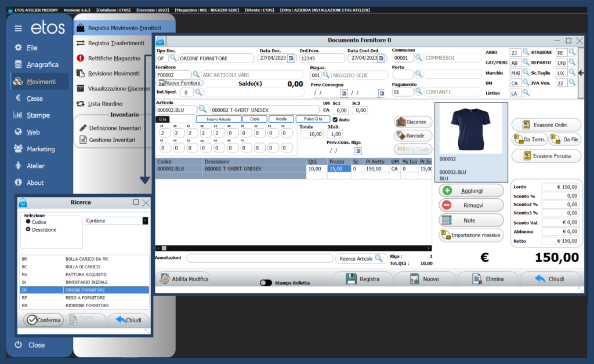Open Giacenze stock view
Viewport: 594px width, 364px height.
[x=412, y=122]
